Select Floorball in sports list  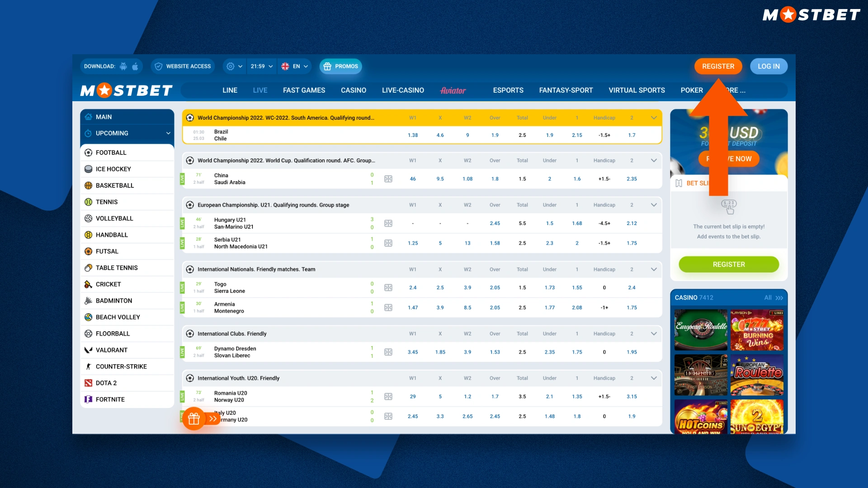[127, 334]
